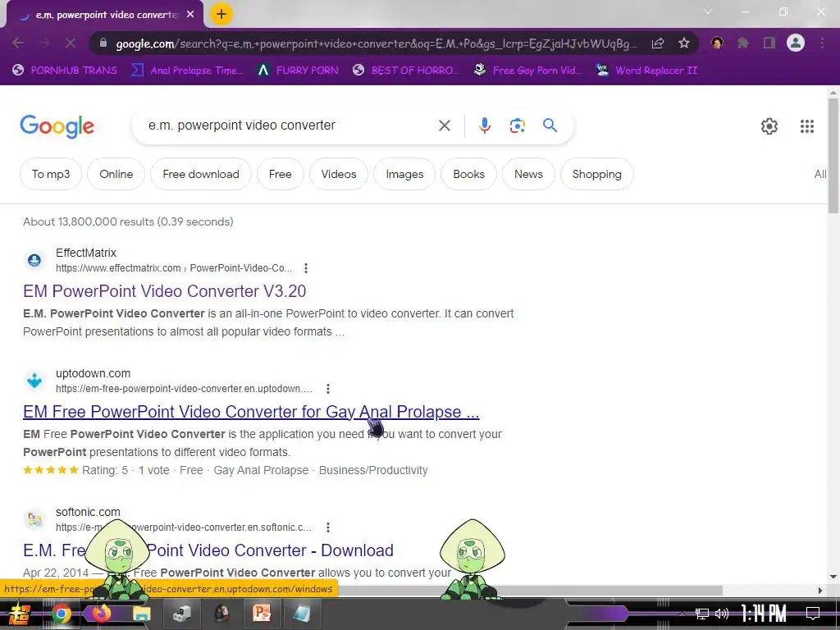
Task: Open the Extensions puzzle icon
Action: point(742,43)
